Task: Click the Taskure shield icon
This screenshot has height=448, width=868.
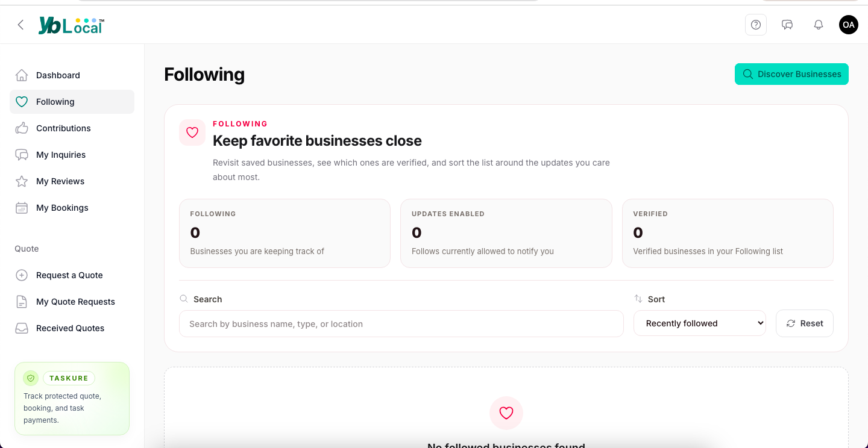Action: 31,378
